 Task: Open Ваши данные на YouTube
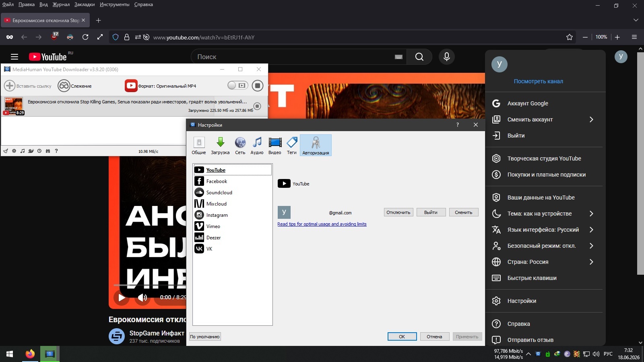tap(544, 197)
